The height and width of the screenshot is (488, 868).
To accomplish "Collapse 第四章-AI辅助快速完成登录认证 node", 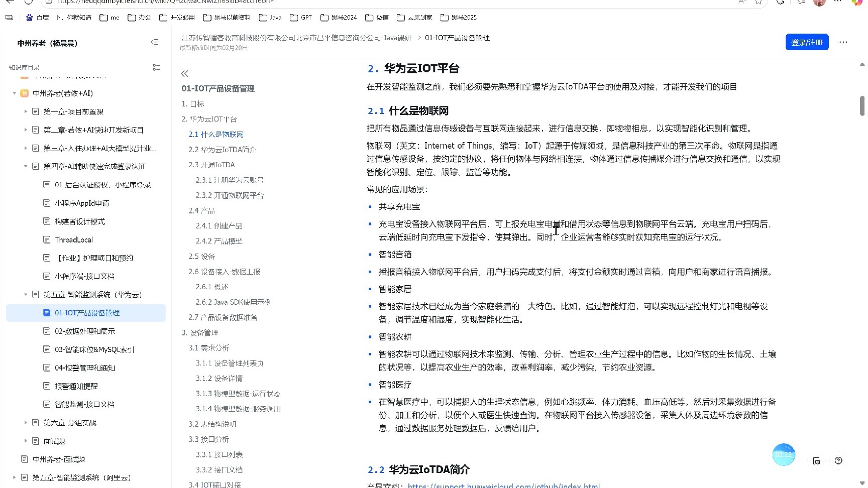I will pos(26,167).
